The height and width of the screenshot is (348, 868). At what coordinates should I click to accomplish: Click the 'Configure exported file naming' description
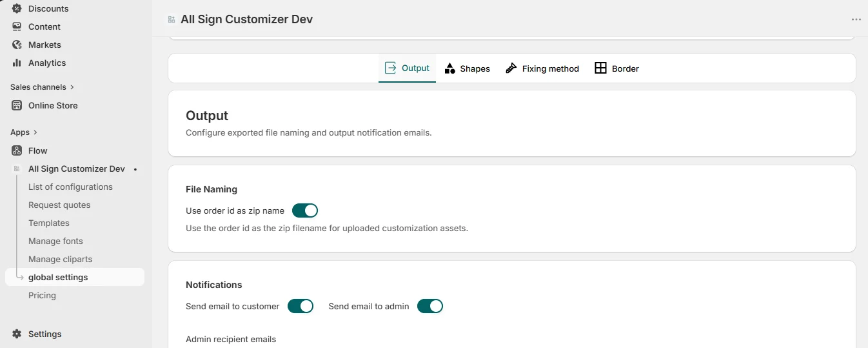pos(309,133)
